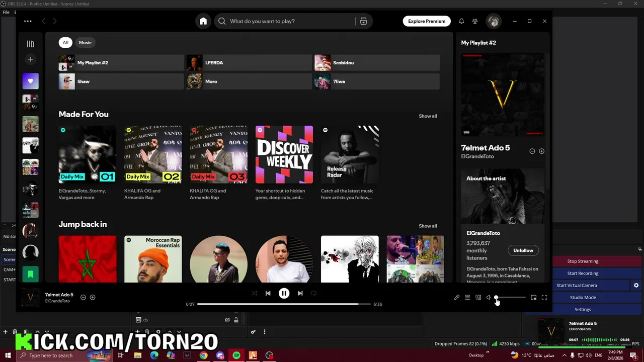
Task: Add the song via right-panel plus icon
Action: click(541, 151)
